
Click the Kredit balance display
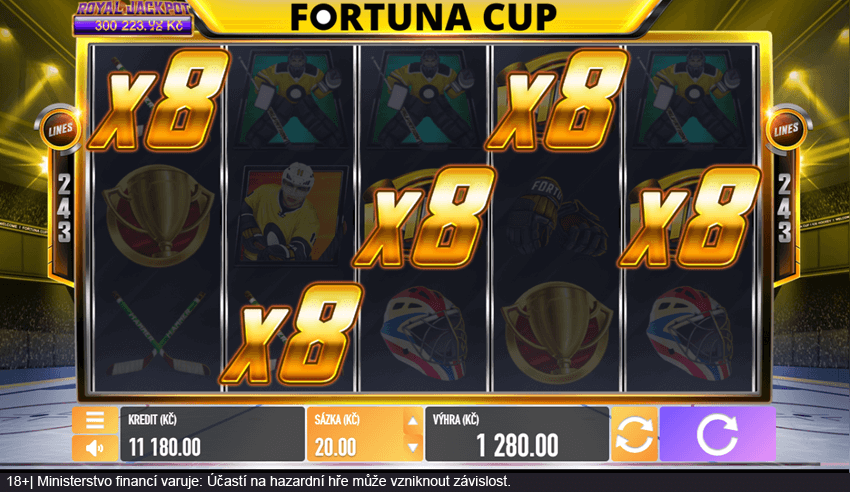[x=212, y=434]
